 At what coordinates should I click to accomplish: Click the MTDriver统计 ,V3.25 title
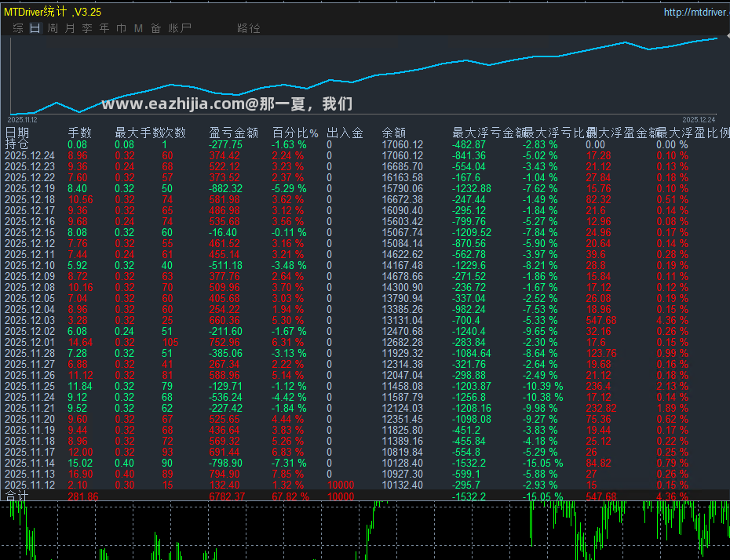[x=53, y=12]
